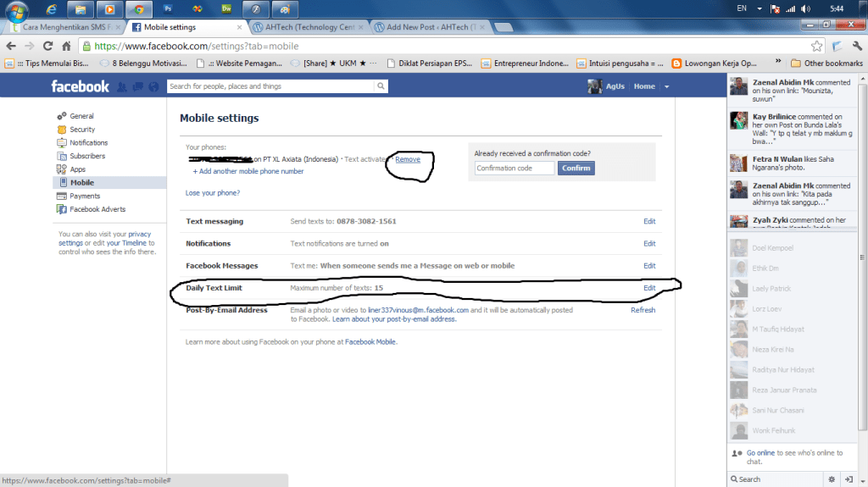Open Tips Memulai Bisnis bookmark
Image resolution: width=868 pixels, height=487 pixels.
tap(47, 63)
